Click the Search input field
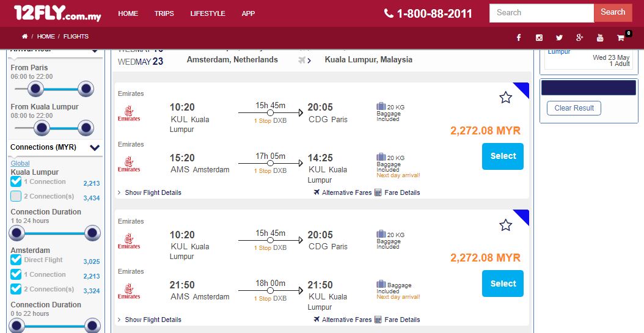 click(x=541, y=13)
